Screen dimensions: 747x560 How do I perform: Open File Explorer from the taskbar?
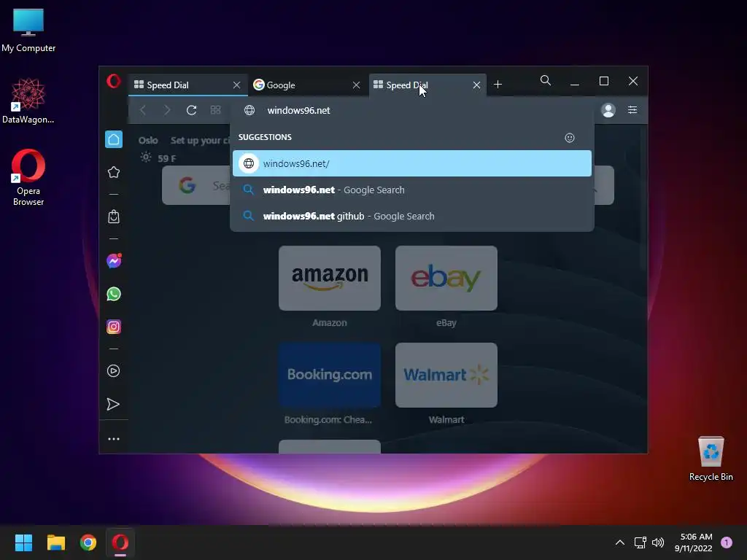pyautogui.click(x=55, y=542)
